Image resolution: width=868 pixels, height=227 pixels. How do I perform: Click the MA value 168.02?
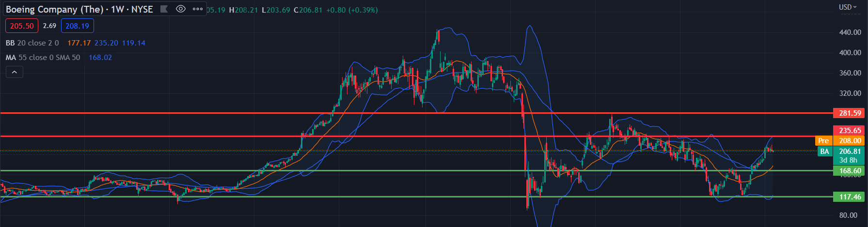pyautogui.click(x=100, y=58)
